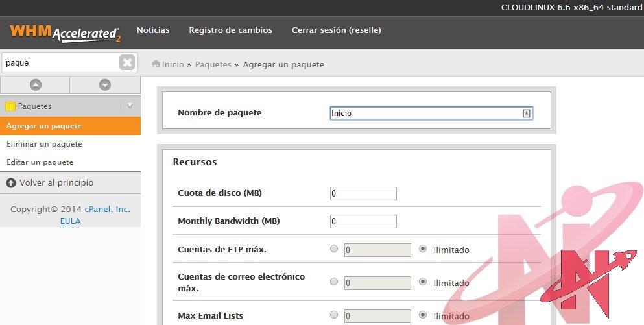
Task: Click the up arrow collapse icon
Action: [35, 85]
